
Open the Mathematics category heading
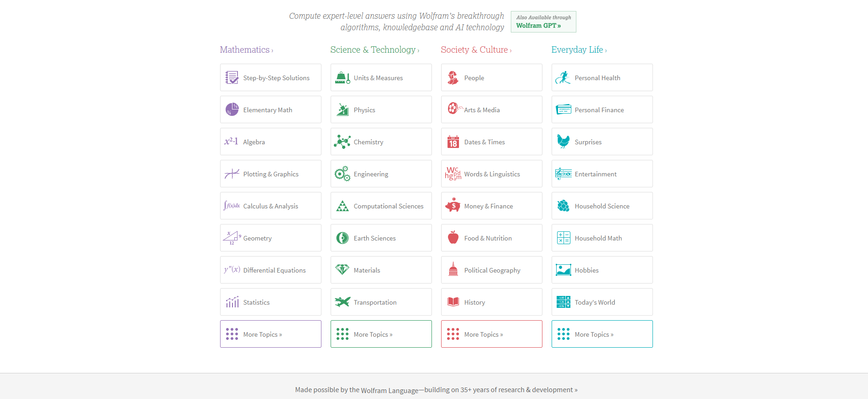click(246, 50)
